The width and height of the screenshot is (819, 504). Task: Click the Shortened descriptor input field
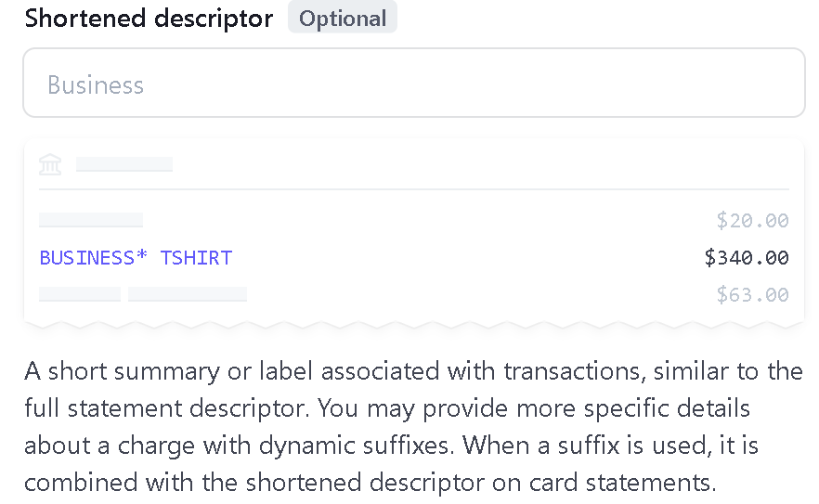coord(414,83)
